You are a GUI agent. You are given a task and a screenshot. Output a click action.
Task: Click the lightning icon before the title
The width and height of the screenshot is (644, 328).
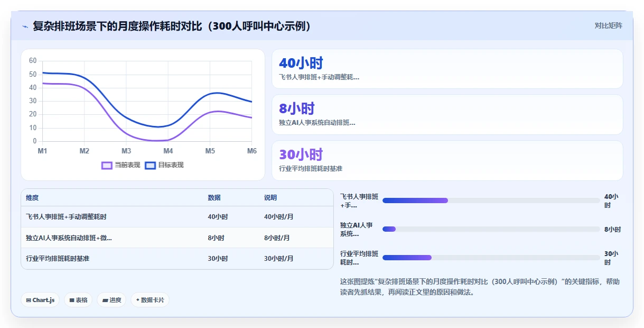point(25,26)
